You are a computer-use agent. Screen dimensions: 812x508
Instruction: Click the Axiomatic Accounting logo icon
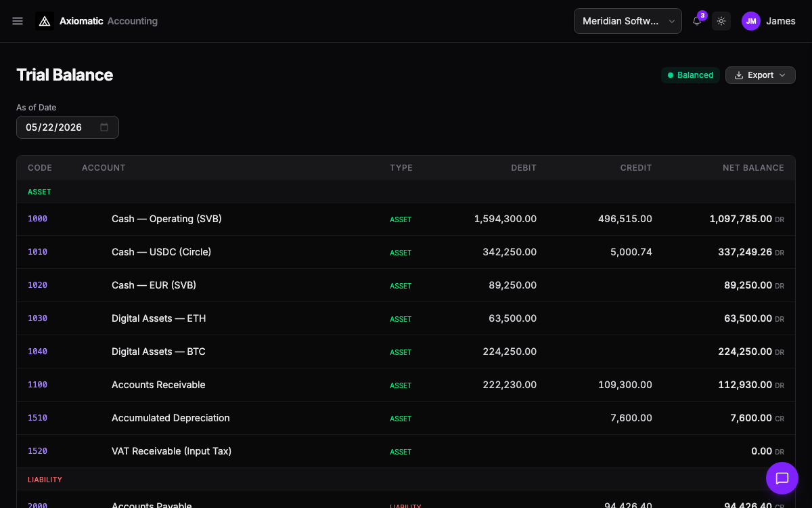point(45,21)
